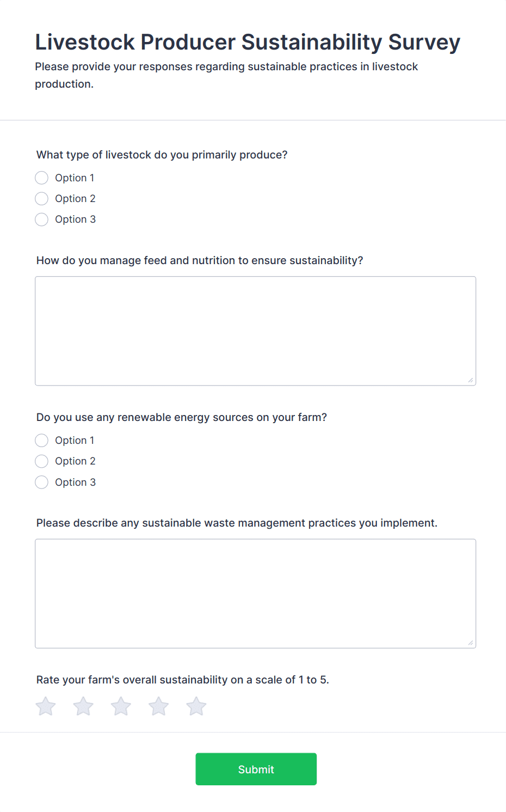
Task: Click the second rating star
Action: pyautogui.click(x=83, y=706)
